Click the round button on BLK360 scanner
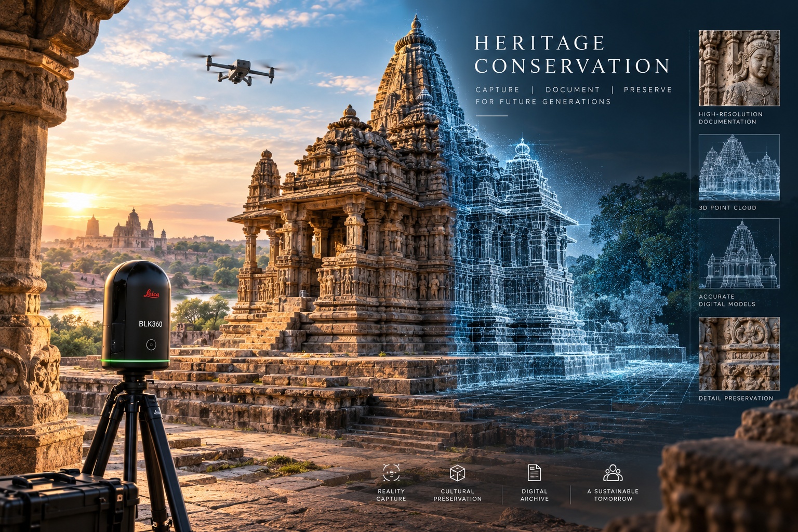This screenshot has width=798, height=532. (151, 344)
